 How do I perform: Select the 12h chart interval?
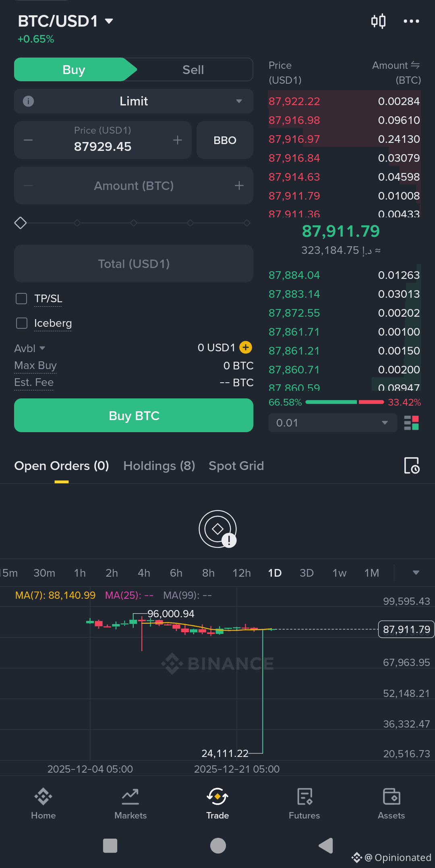(242, 573)
